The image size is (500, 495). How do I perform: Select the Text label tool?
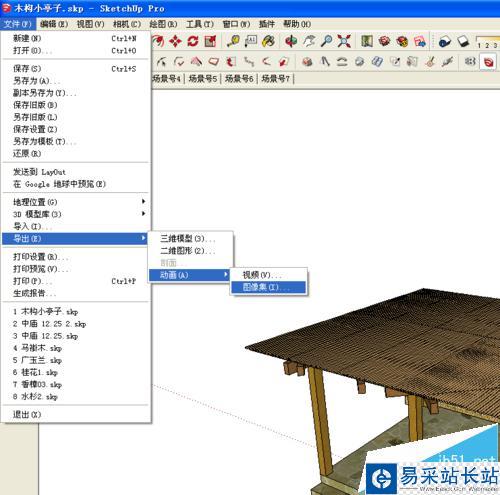point(251,41)
